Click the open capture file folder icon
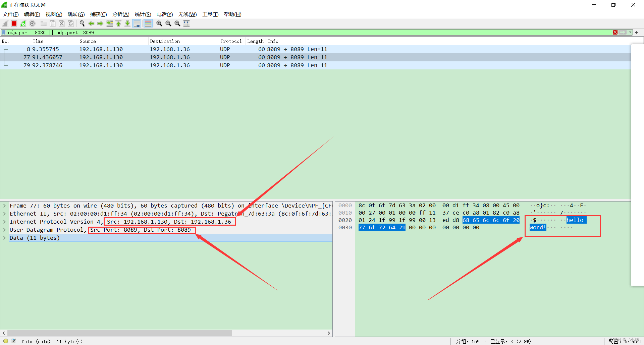Image resolution: width=644 pixels, height=345 pixels. click(x=44, y=23)
